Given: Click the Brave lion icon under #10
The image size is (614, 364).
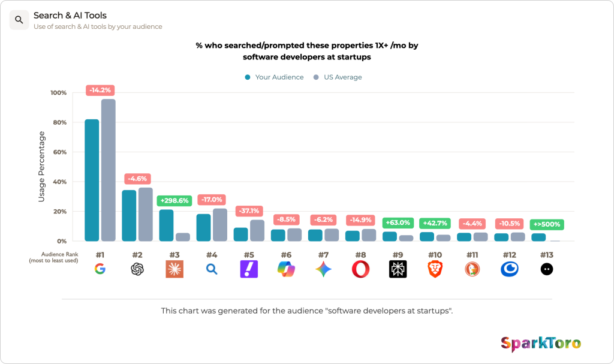Looking at the screenshot, I should 435,269.
